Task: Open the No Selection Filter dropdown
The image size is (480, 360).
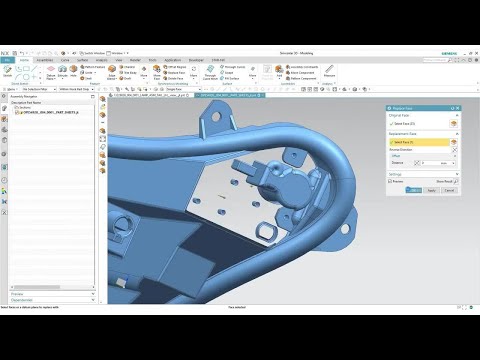Action: point(39,89)
